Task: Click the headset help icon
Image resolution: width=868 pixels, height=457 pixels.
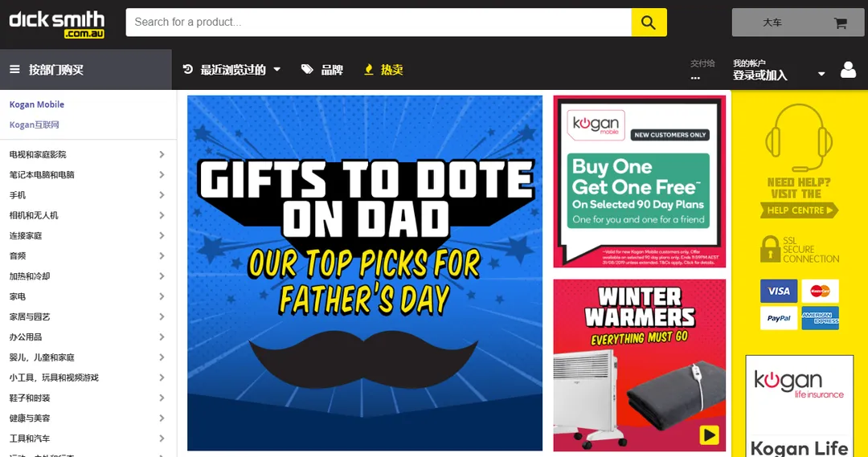Action: tap(799, 138)
